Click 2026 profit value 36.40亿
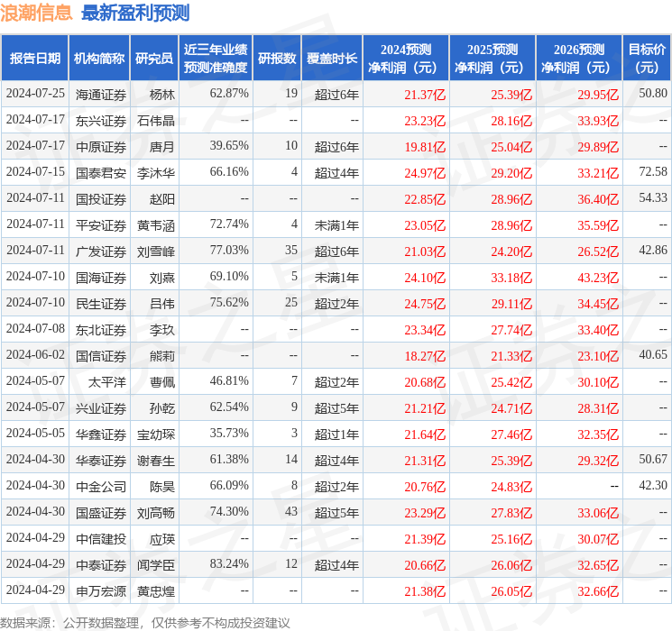This screenshot has height=631, width=672. pos(598,199)
